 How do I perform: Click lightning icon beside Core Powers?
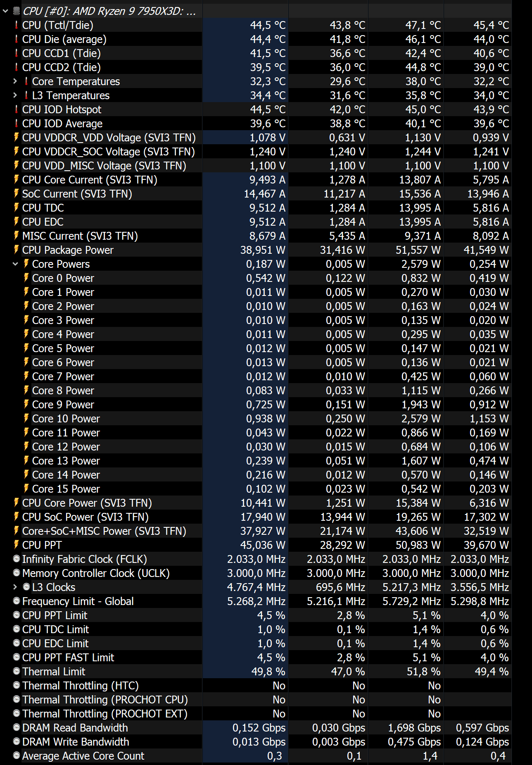26,264
